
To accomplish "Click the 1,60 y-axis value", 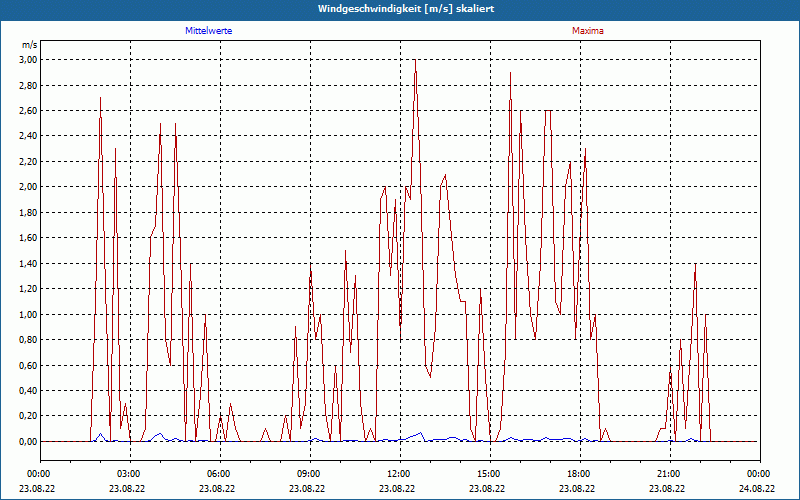I will [29, 238].
